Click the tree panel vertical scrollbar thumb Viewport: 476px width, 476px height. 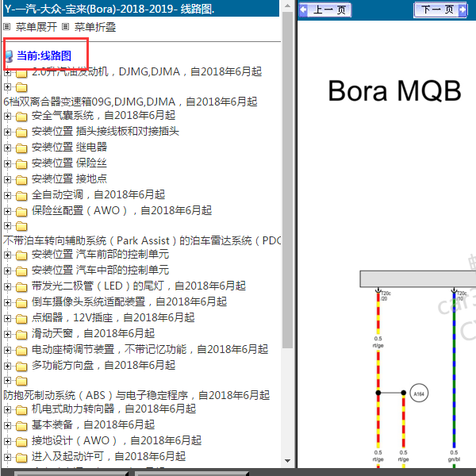[x=287, y=180]
